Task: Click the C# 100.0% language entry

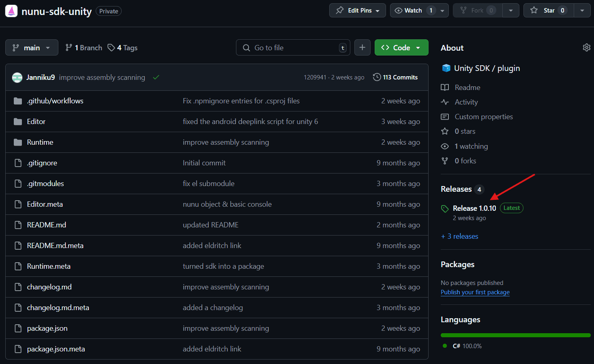Action: (x=467, y=346)
